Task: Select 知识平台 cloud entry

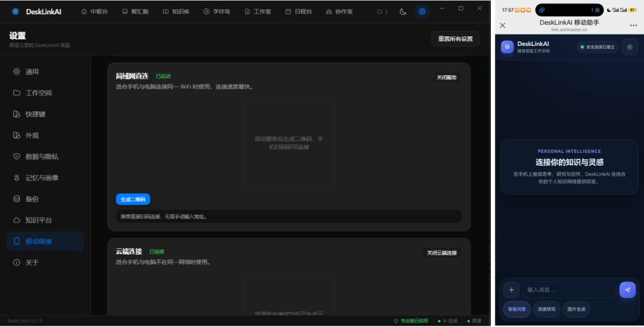Action: coord(45,220)
